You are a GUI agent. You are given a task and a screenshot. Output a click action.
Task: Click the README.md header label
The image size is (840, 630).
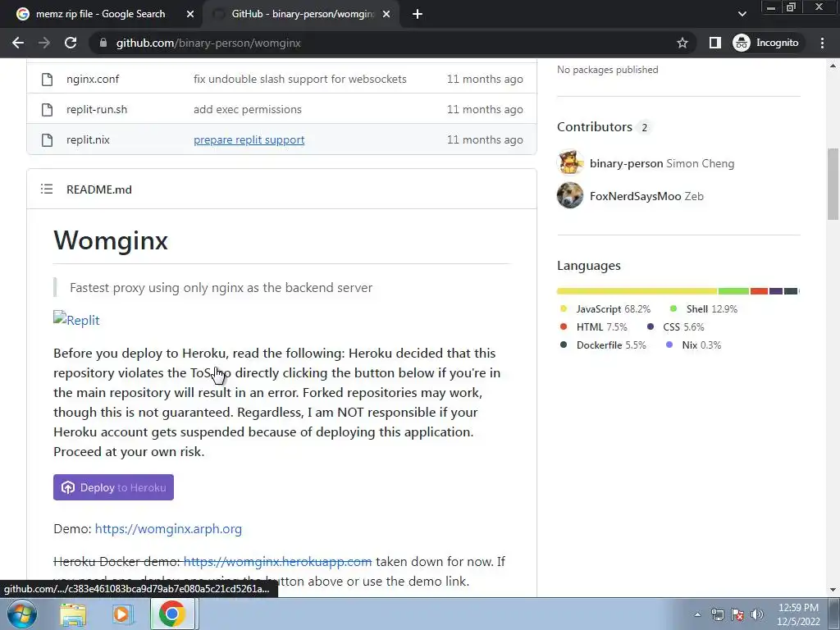(x=99, y=189)
